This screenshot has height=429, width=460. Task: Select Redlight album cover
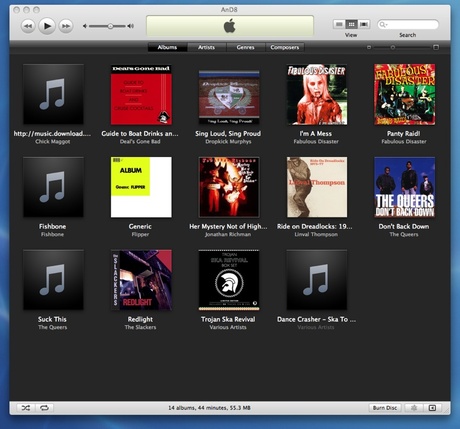point(141,280)
